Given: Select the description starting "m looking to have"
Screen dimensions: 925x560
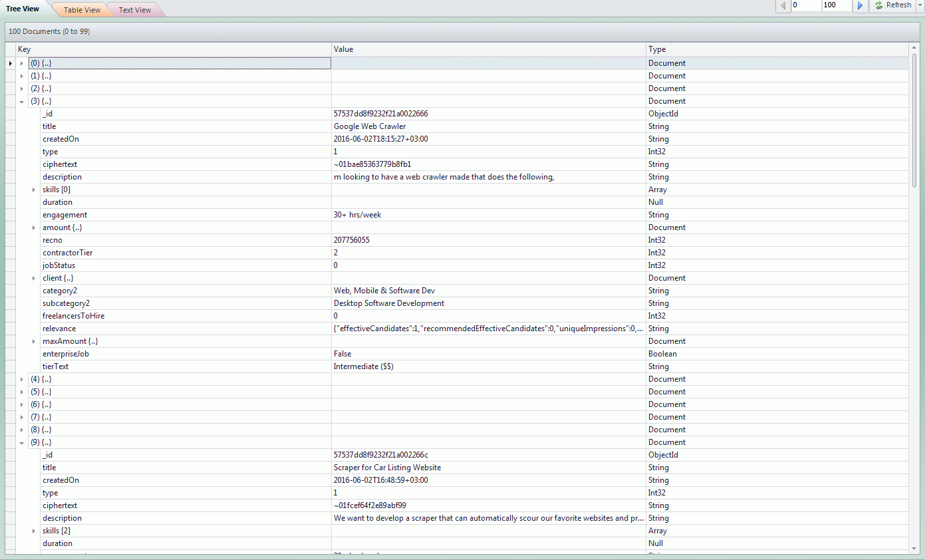Looking at the screenshot, I should [444, 177].
